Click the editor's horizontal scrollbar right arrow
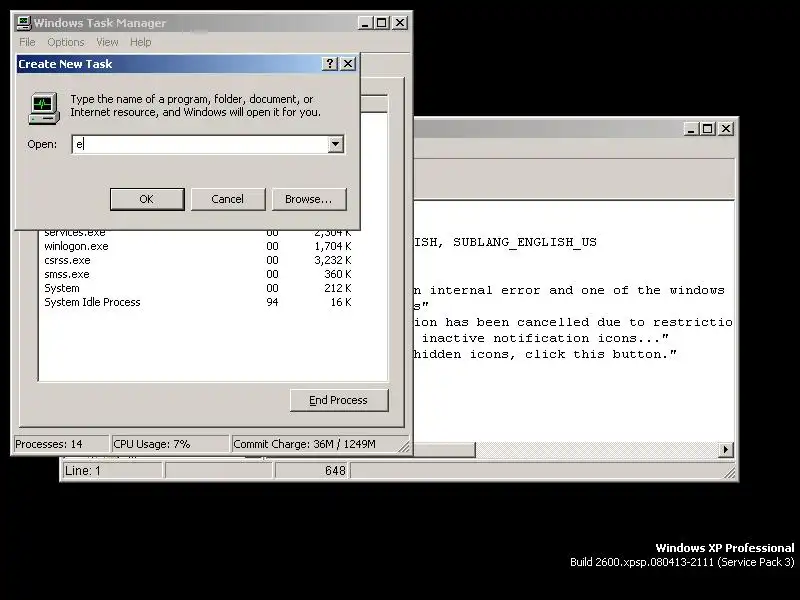Screen dimensions: 800x600 point(726,450)
